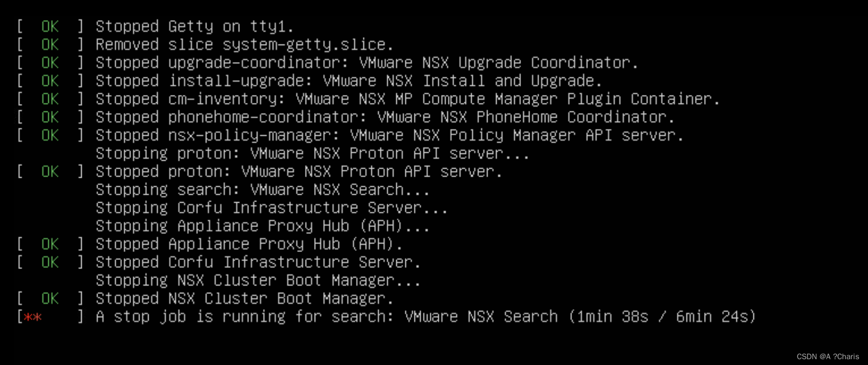Click 'Stopped install-upgrade' log line

[x=349, y=81]
